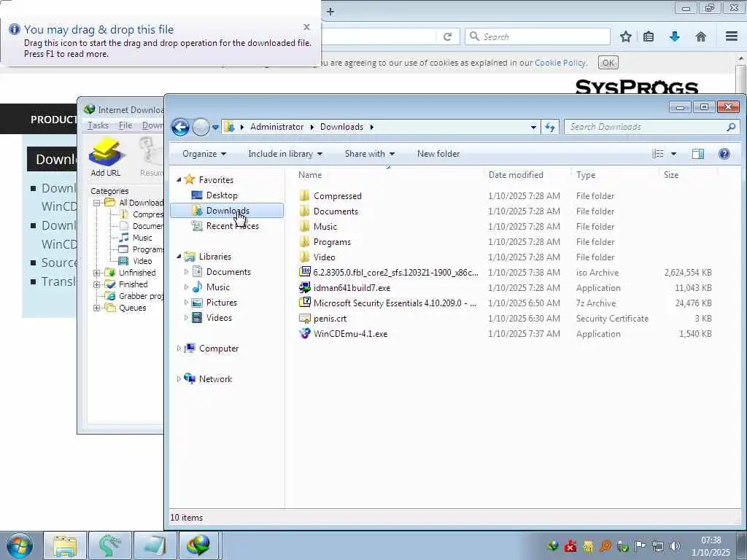Screen dimensions: 747x560
Task: Open a new browser tab
Action: [x=330, y=12]
